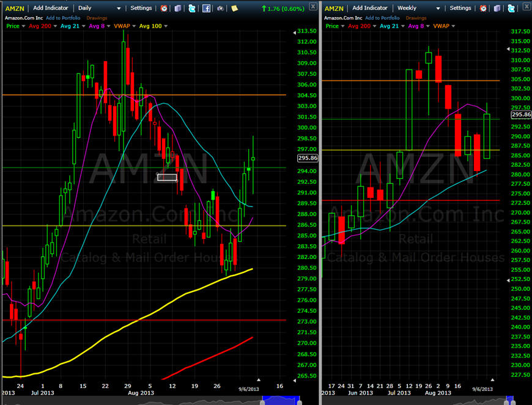Open Settings in Weekly chart toolbar
The image size is (532, 405).
point(460,8)
